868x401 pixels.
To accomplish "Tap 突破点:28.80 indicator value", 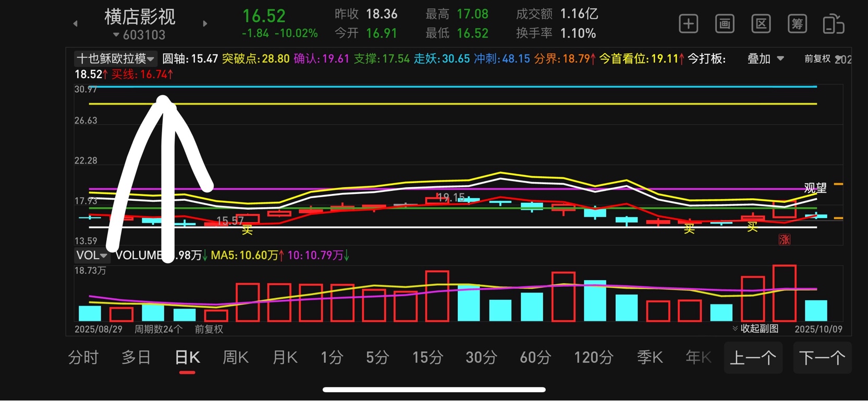I will pyautogui.click(x=255, y=59).
